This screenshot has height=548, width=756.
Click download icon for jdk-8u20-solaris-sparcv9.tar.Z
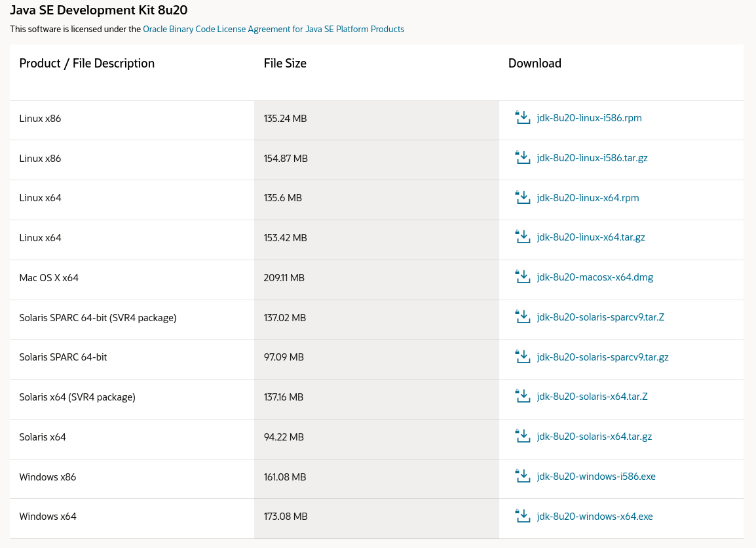point(523,317)
